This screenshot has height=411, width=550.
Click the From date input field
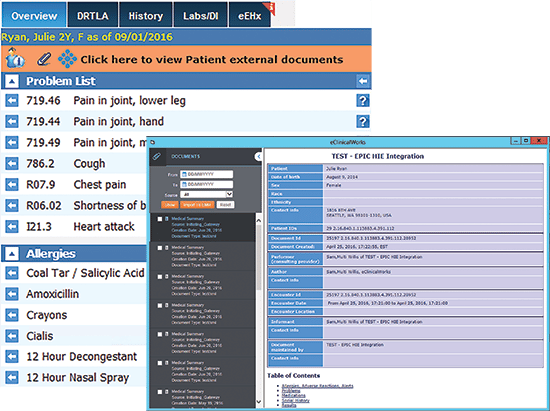point(207,174)
